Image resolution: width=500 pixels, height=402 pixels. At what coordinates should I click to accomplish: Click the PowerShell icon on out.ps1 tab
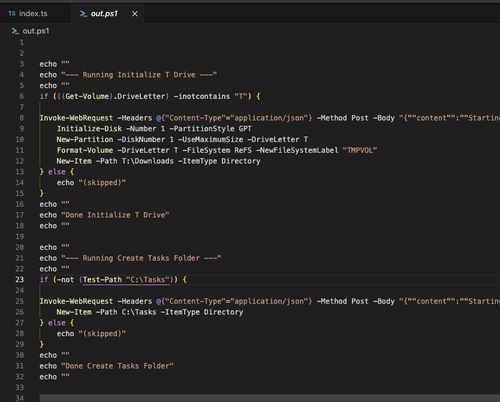click(83, 14)
